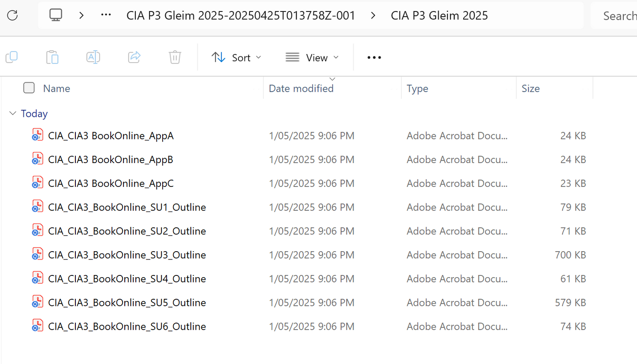Open the See more toolbar menu

(x=373, y=57)
